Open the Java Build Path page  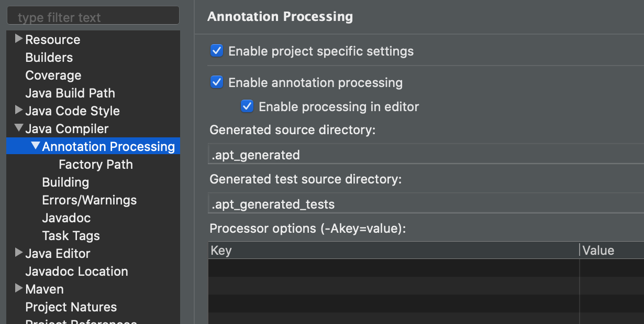(70, 93)
